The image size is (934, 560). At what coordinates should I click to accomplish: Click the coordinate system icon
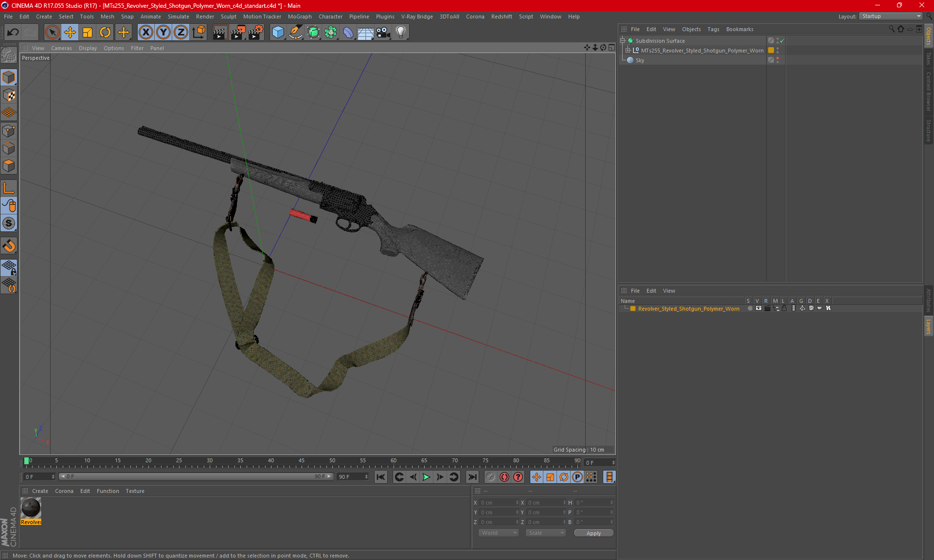[198, 33]
